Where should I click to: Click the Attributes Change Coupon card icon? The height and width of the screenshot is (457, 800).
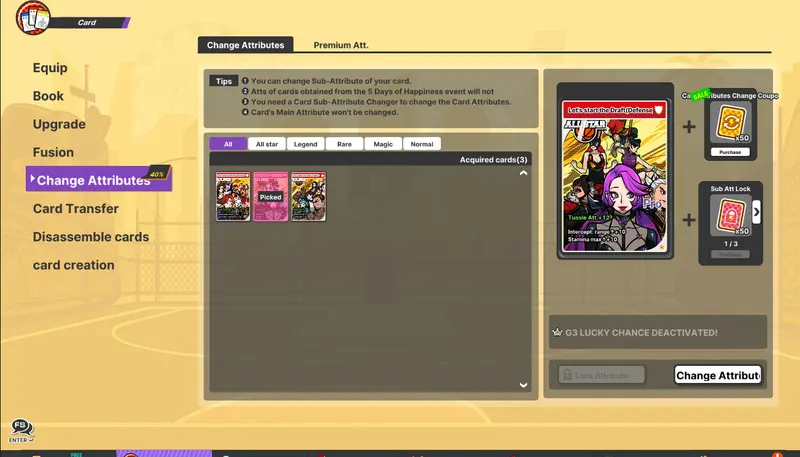pyautogui.click(x=731, y=122)
